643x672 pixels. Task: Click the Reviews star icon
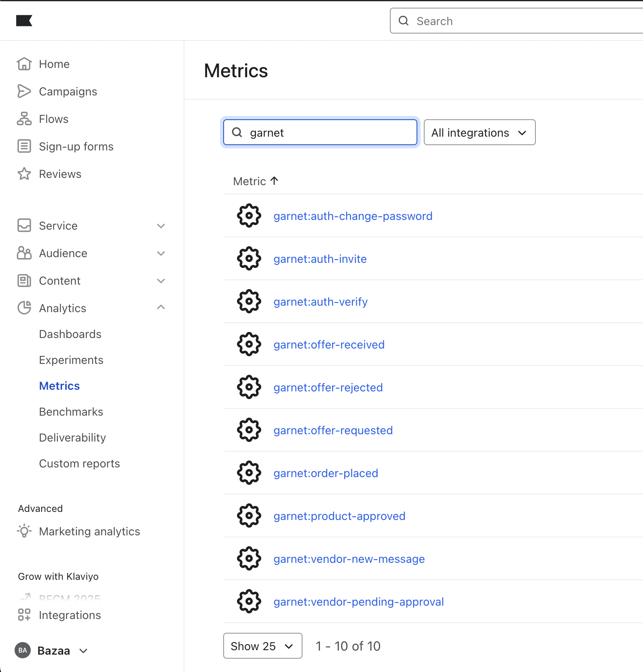tap(24, 174)
